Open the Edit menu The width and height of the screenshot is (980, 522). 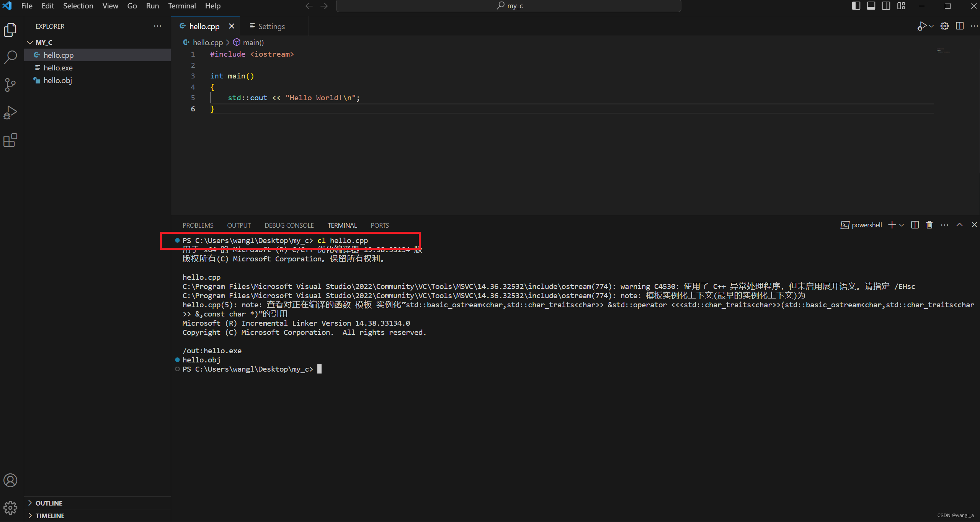pos(48,6)
